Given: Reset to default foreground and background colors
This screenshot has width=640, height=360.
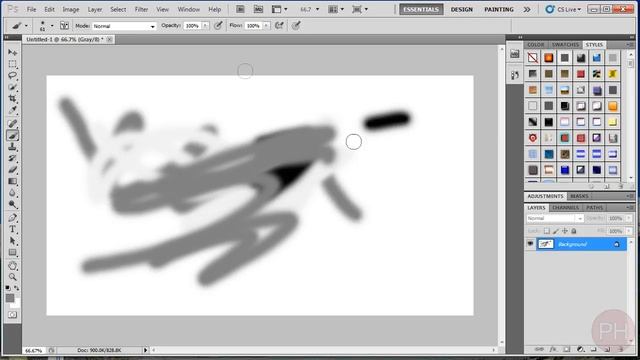Looking at the screenshot, I should coord(8,288).
